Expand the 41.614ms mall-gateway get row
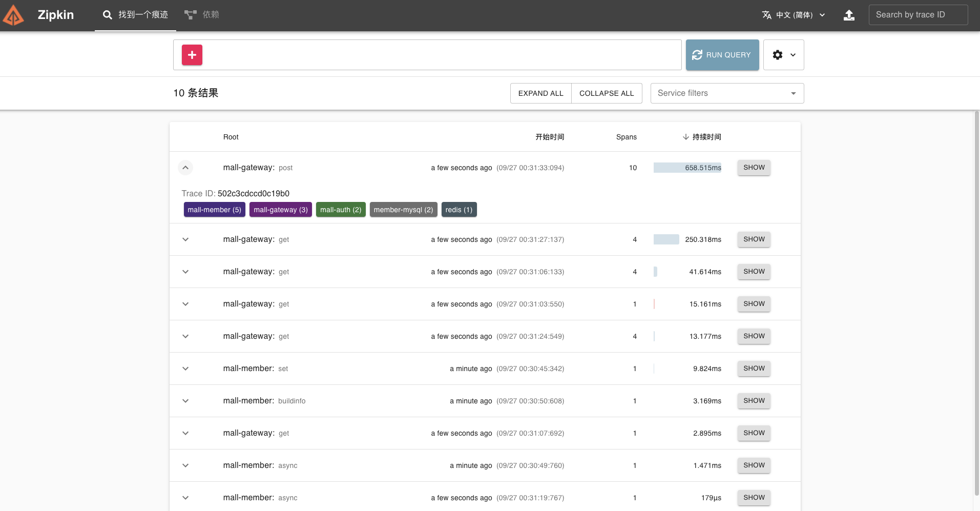The height and width of the screenshot is (511, 980). (x=185, y=272)
